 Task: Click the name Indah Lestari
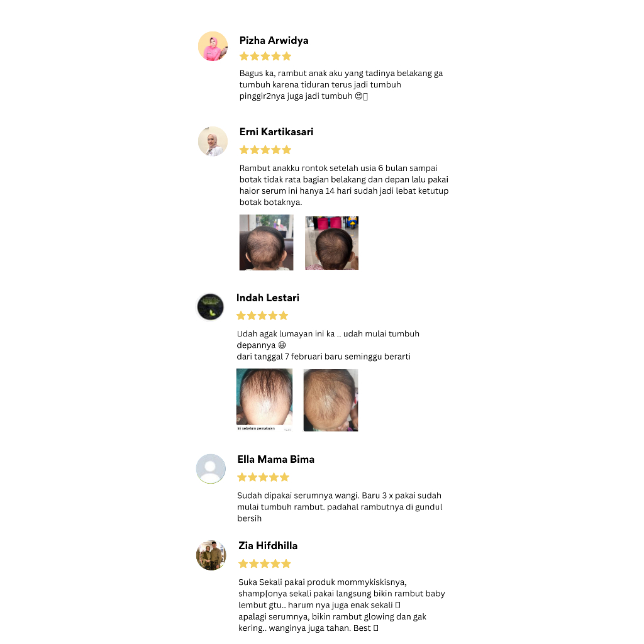pos(268,297)
